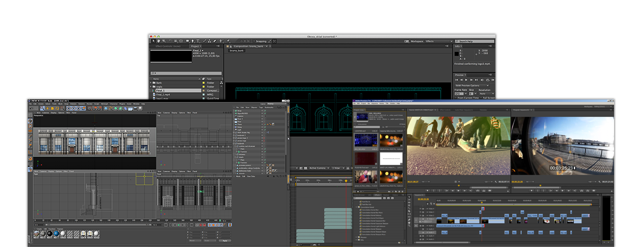Screen dimensions: 644x247
Task: Select the Zoom tool in Premiere tools panel
Action: [409, 226]
